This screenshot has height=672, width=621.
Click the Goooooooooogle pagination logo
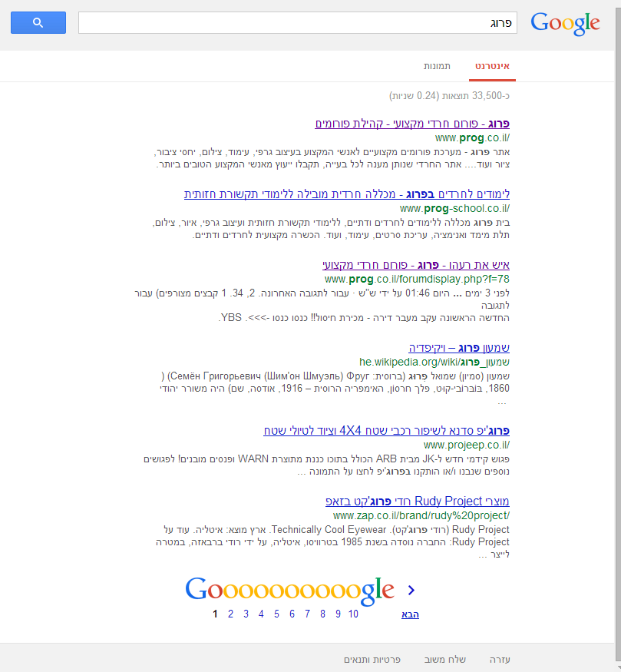pos(289,591)
